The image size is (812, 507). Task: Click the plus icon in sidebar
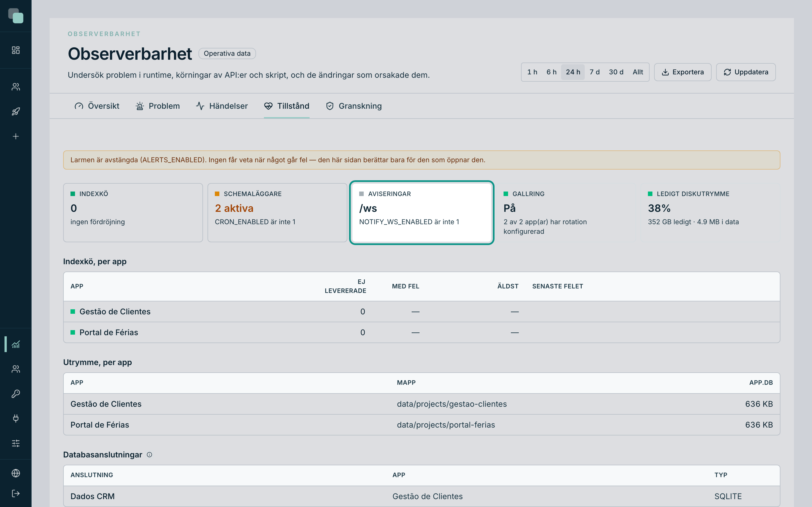(16, 137)
